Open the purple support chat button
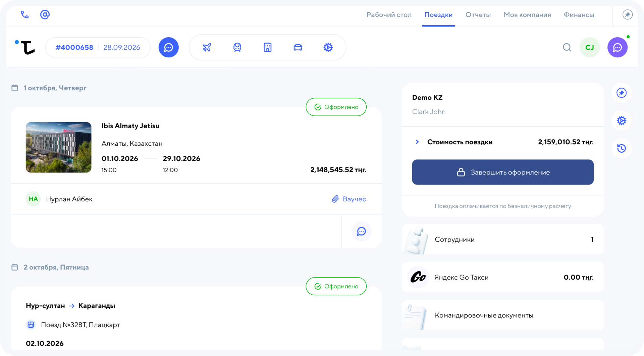 (x=617, y=47)
